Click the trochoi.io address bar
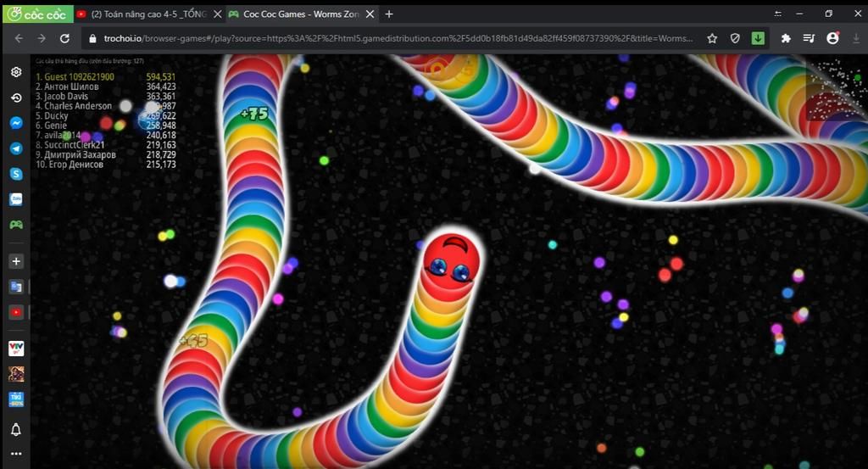The height and width of the screenshot is (469, 868). [x=398, y=38]
